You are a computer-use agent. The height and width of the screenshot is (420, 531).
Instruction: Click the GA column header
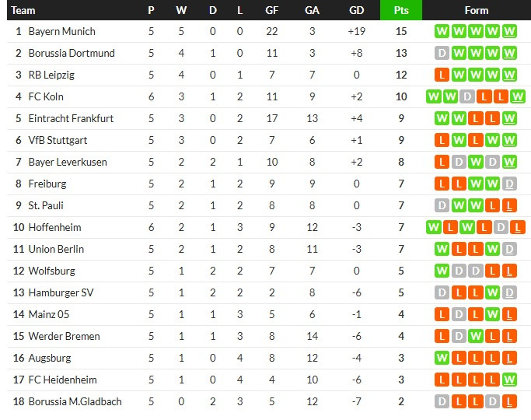pos(312,10)
